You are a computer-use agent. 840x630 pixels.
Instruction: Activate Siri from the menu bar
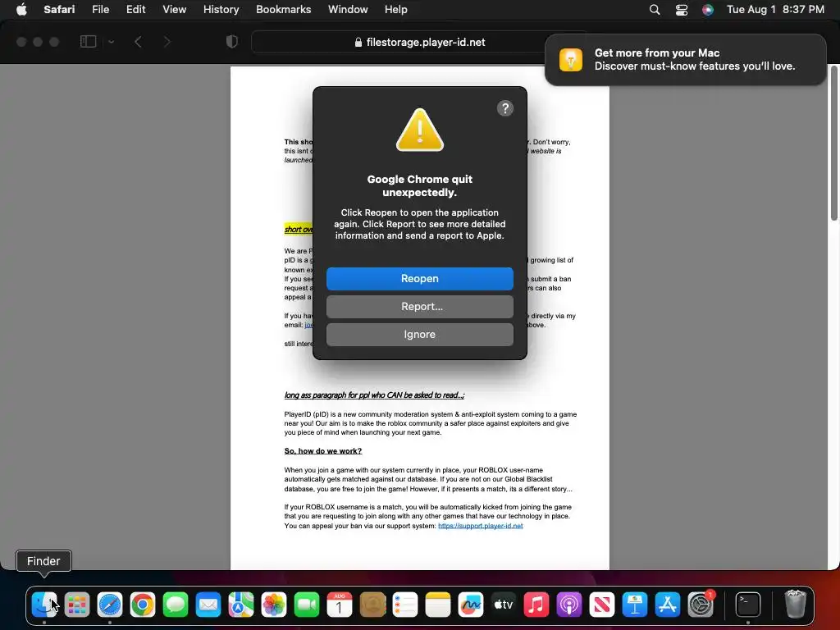point(708,10)
